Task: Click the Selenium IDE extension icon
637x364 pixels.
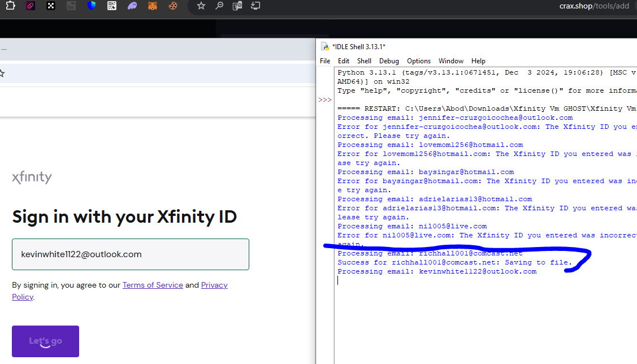Action: click(x=71, y=6)
